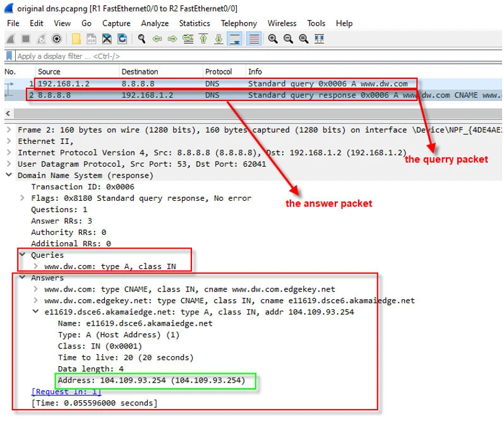Expand the User Datagram Protocol tree row
This screenshot has width=504, height=423.
tap(9, 164)
